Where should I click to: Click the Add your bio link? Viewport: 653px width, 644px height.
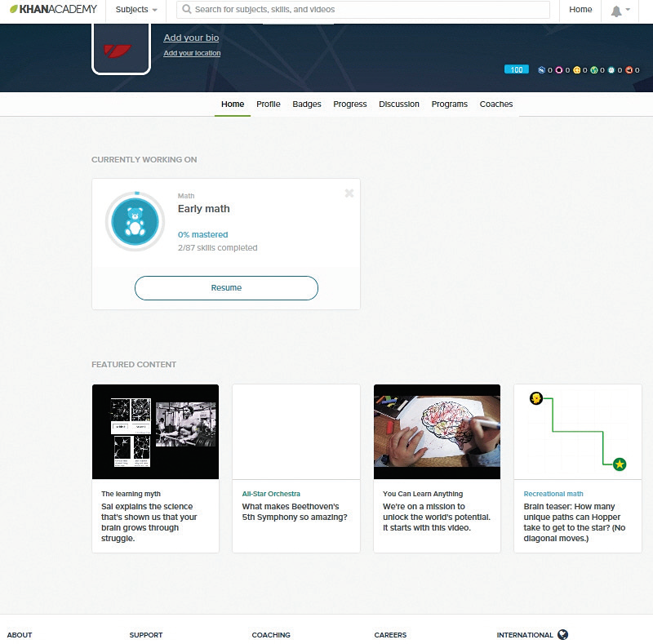[x=191, y=38]
